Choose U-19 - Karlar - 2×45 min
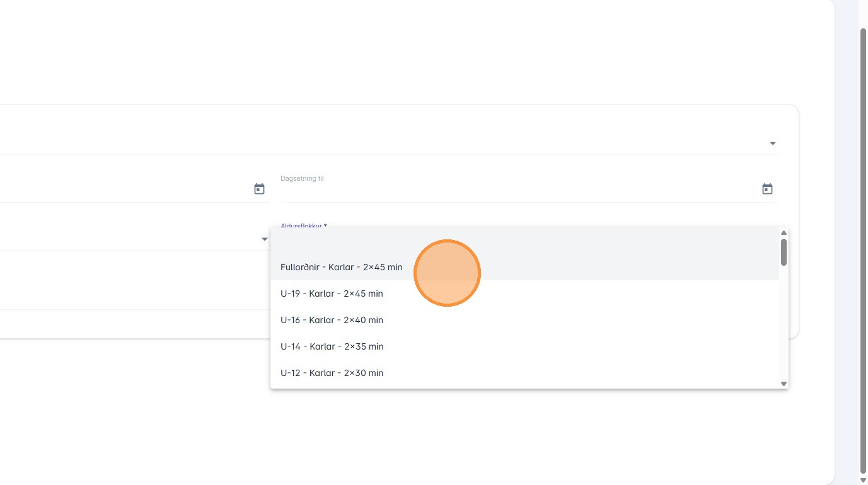Viewport: 868px width, 485px height. [524, 294]
